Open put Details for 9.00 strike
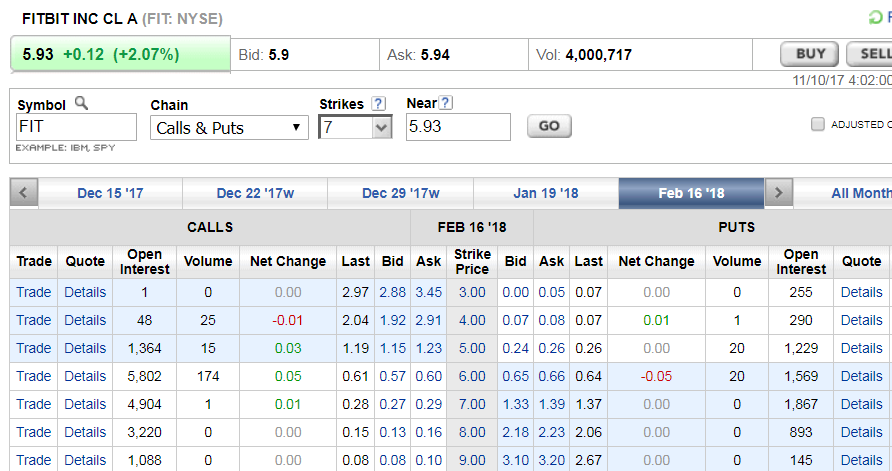 pyautogui.click(x=861, y=460)
